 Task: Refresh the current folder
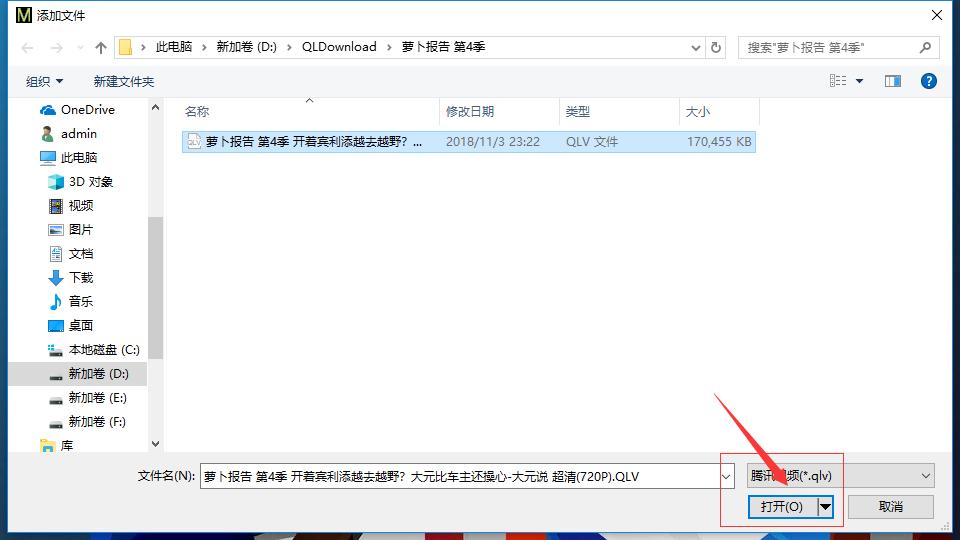tap(716, 47)
